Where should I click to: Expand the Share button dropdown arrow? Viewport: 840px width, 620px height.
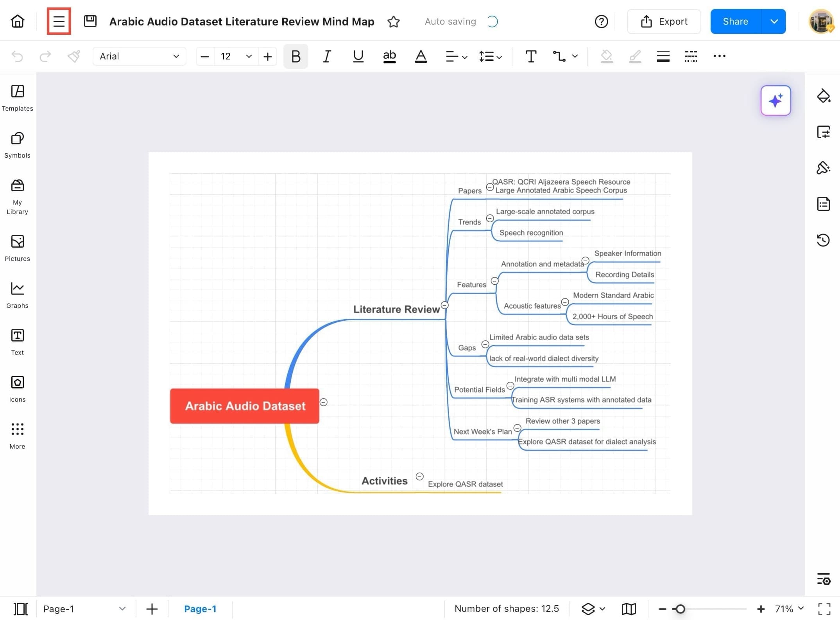774,22
